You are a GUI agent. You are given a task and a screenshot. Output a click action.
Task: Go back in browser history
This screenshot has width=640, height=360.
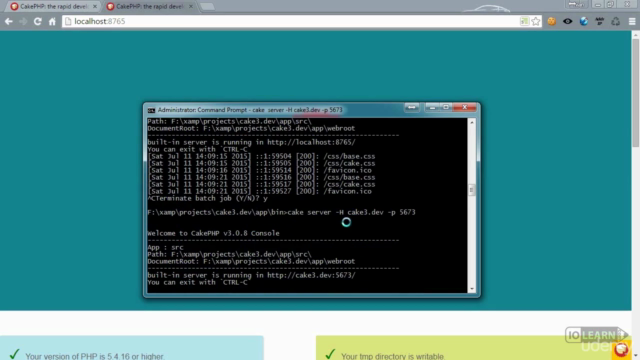(x=9, y=21)
